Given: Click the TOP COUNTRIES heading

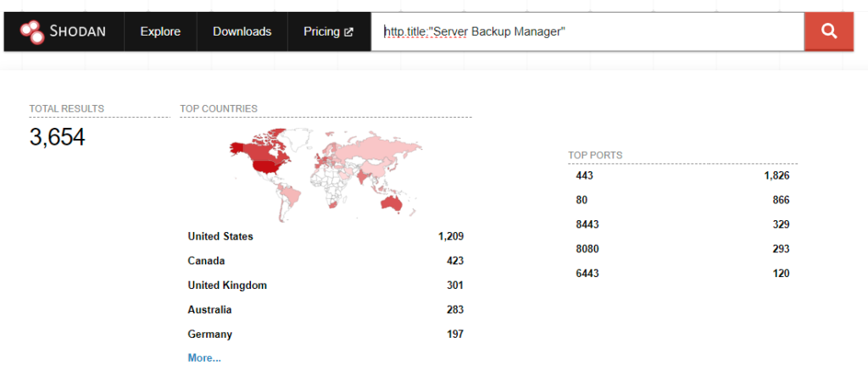Looking at the screenshot, I should click(219, 108).
